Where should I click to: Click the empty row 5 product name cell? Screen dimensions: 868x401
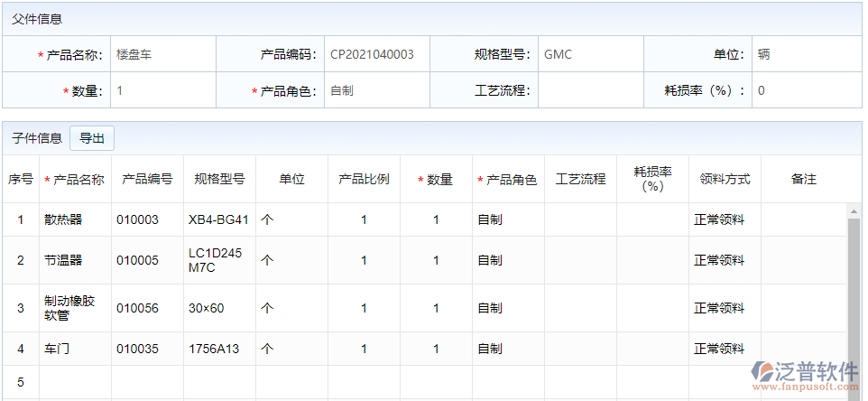(75, 382)
